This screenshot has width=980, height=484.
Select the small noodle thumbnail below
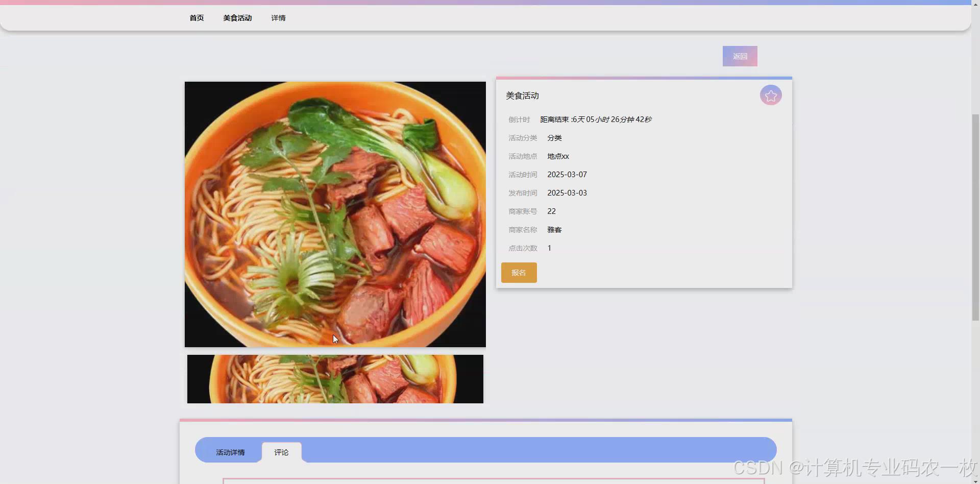pyautogui.click(x=335, y=379)
